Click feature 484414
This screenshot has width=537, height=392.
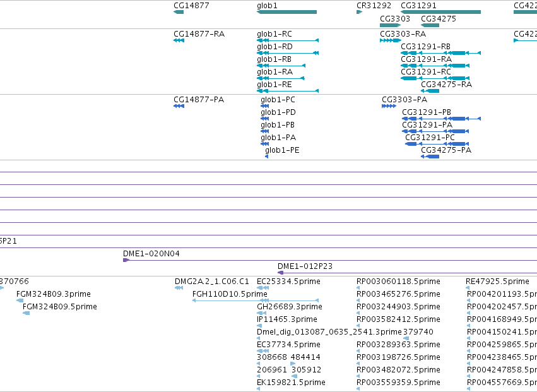coord(293,364)
